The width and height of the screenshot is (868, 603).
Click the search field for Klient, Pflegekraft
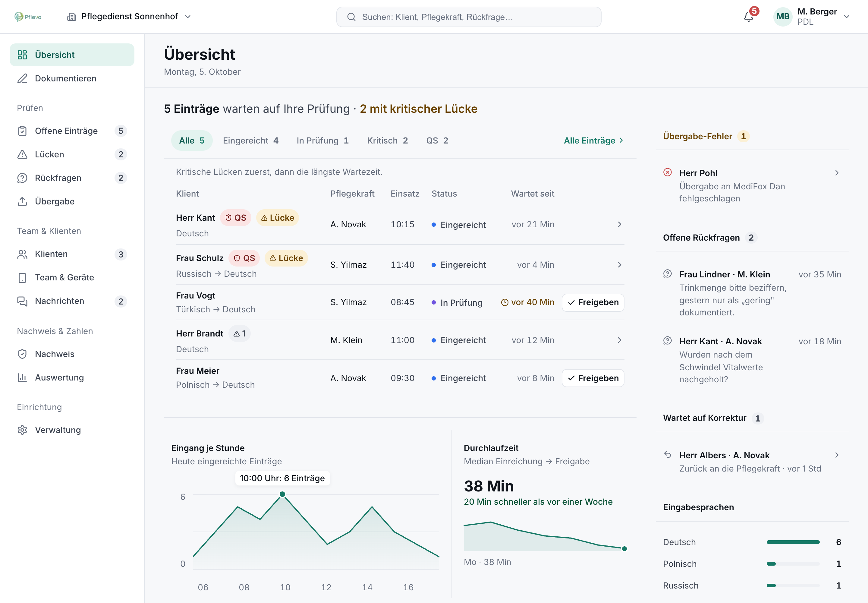tap(469, 17)
